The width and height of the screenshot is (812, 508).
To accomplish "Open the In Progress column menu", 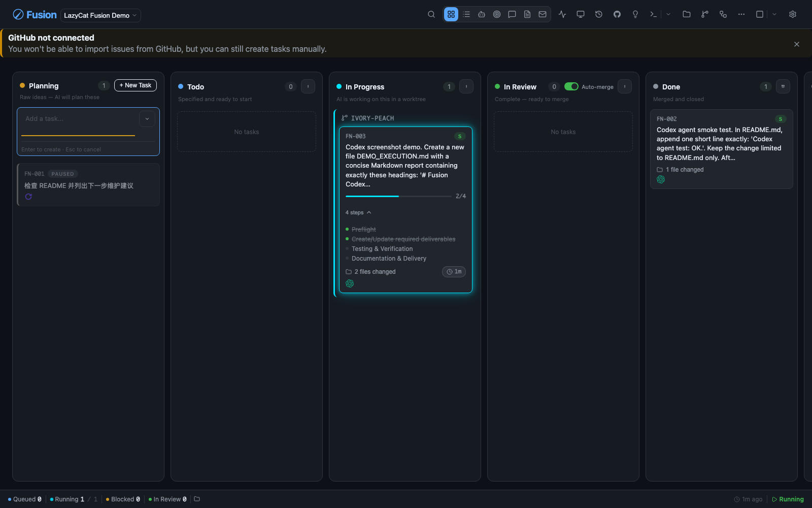I will [x=466, y=86].
